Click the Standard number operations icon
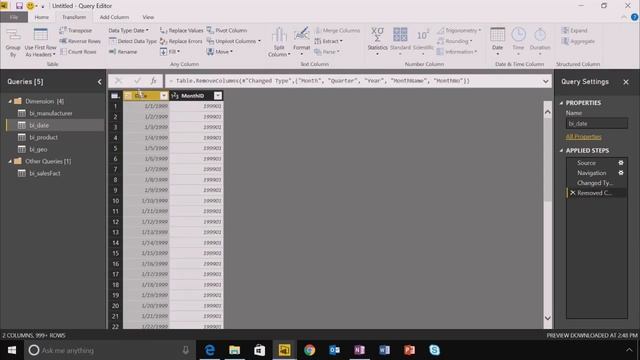 [400, 35]
